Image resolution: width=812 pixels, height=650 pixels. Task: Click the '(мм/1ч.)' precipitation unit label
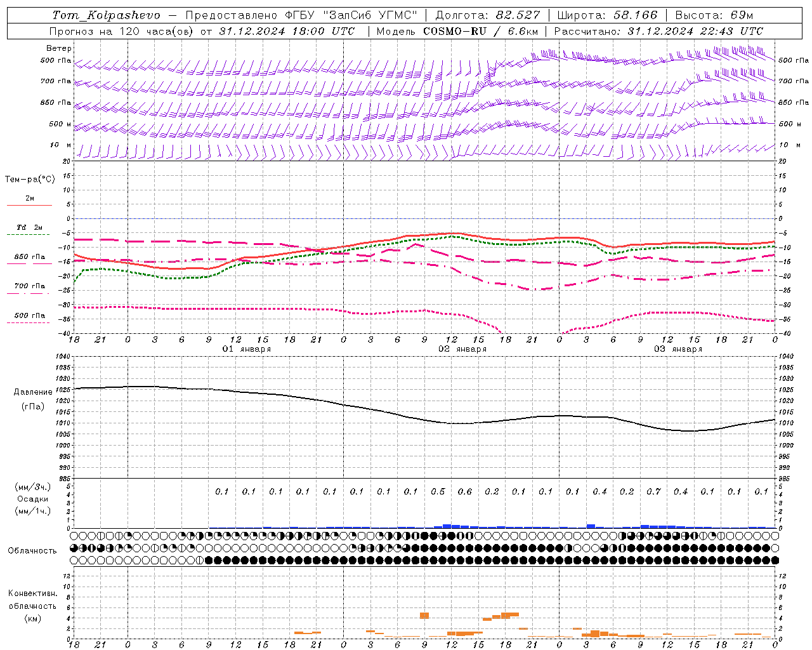click(x=33, y=511)
